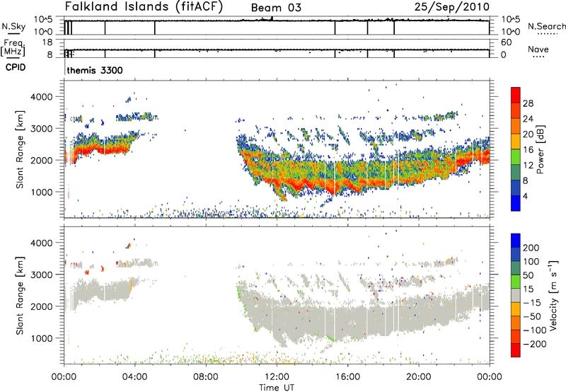Click the 'N.Search' legend label
This screenshot has height=392, width=566.
click(x=546, y=26)
